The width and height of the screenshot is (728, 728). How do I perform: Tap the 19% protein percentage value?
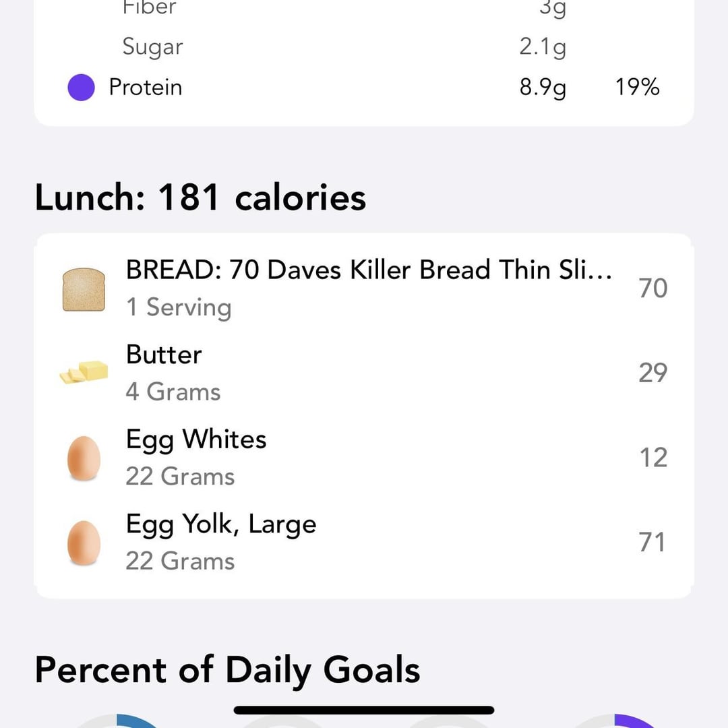(x=637, y=87)
